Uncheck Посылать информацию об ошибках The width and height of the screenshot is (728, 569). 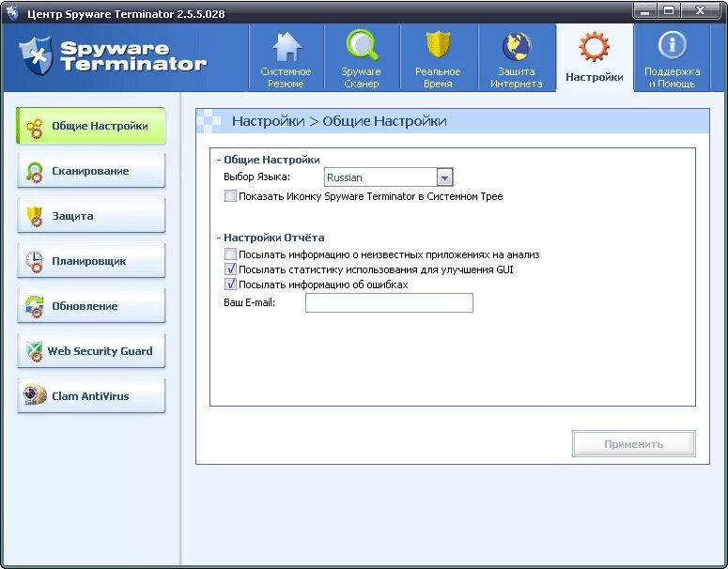click(x=230, y=284)
